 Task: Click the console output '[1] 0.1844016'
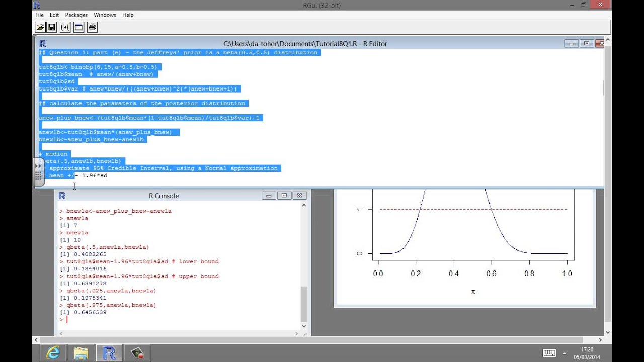(x=83, y=269)
